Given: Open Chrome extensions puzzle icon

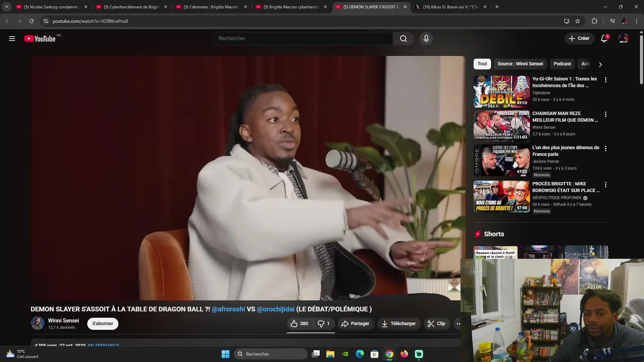Looking at the screenshot, I should tap(595, 21).
